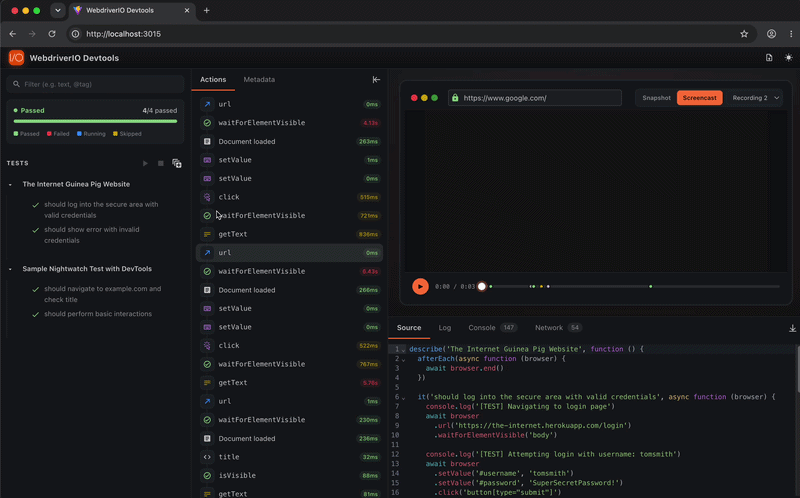Open the browser tab list dropdown
This screenshot has height=498, width=800.
(58, 10)
